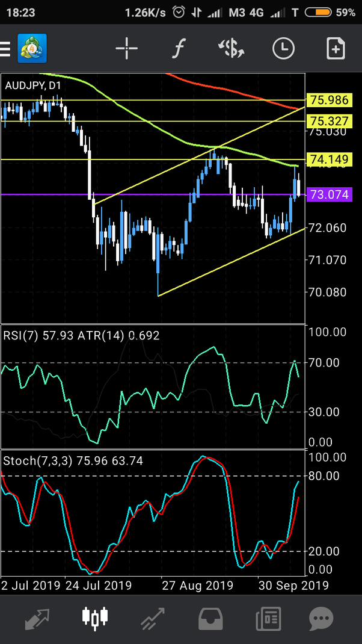
Task: Select the purple 73.074 current price label
Action: coord(330,194)
